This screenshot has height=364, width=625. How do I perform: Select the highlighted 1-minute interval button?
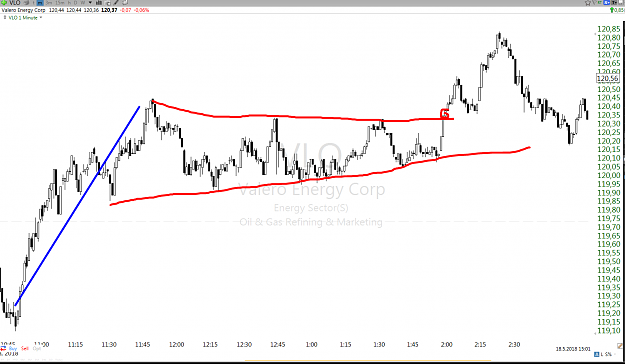(40, 2)
